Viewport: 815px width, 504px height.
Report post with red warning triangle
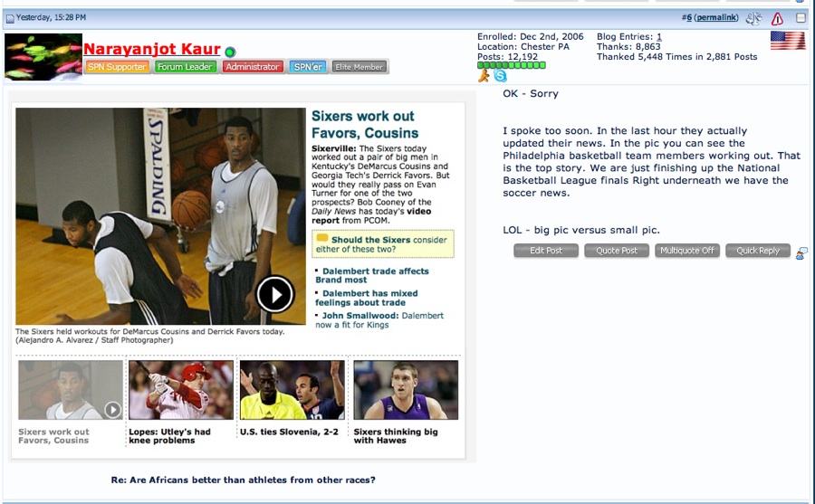777,19
